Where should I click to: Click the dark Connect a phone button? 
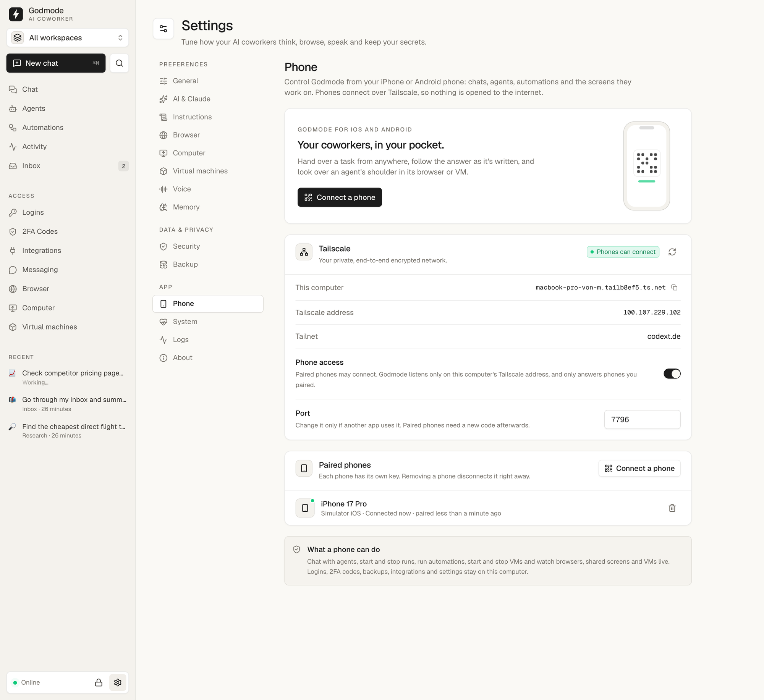point(340,197)
